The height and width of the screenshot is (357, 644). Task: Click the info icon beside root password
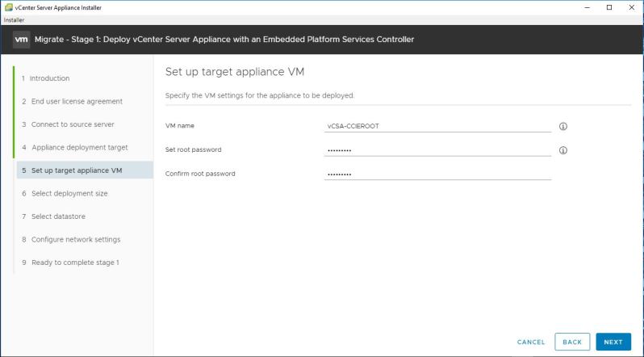[x=563, y=150]
